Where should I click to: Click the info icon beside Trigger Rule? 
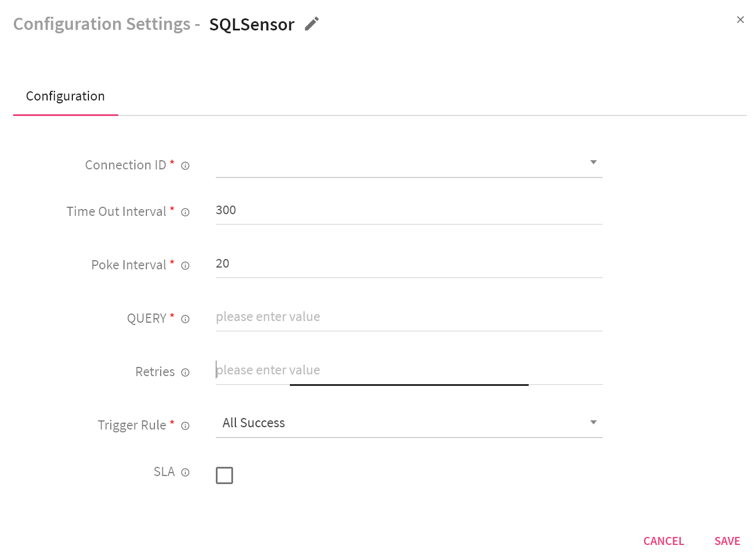point(185,426)
